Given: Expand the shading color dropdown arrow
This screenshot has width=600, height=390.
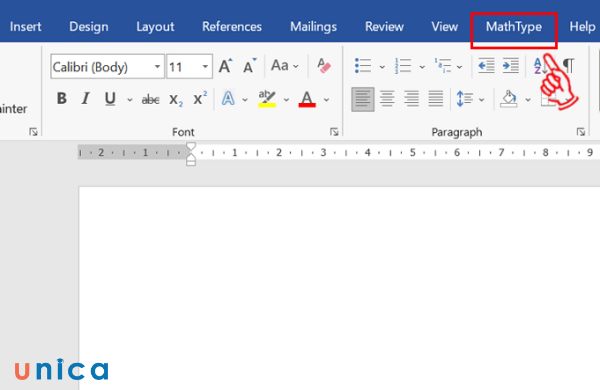Looking at the screenshot, I should pyautogui.click(x=528, y=100).
